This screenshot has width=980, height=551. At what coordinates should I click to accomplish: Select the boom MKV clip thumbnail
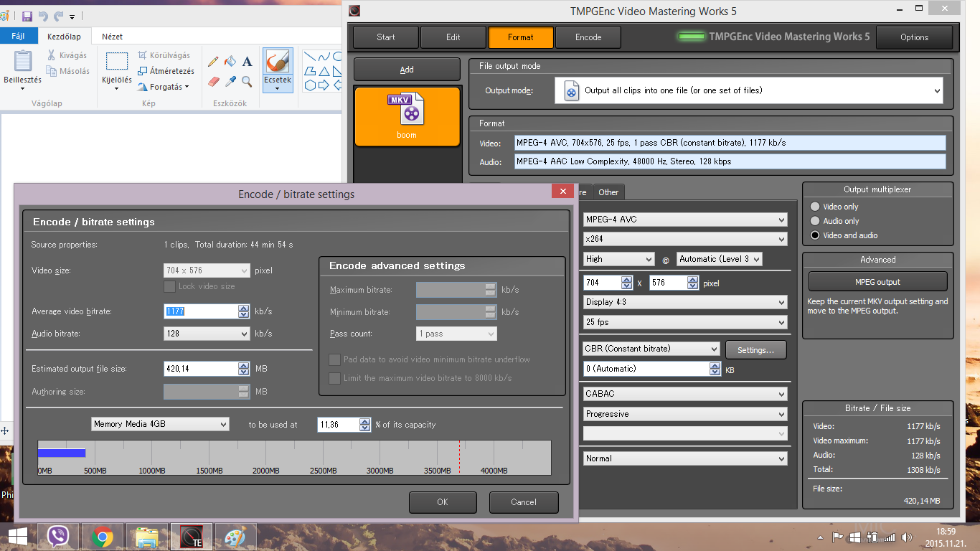(x=407, y=116)
